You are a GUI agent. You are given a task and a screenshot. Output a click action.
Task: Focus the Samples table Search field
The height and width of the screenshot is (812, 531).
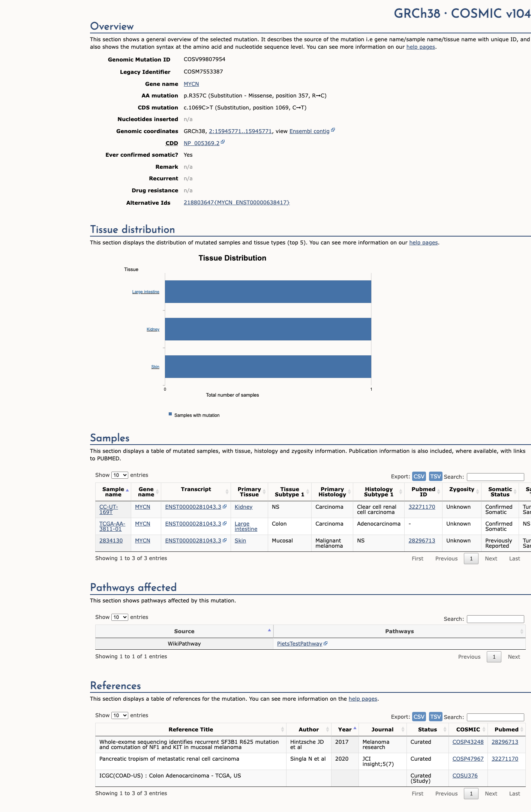pyautogui.click(x=495, y=477)
